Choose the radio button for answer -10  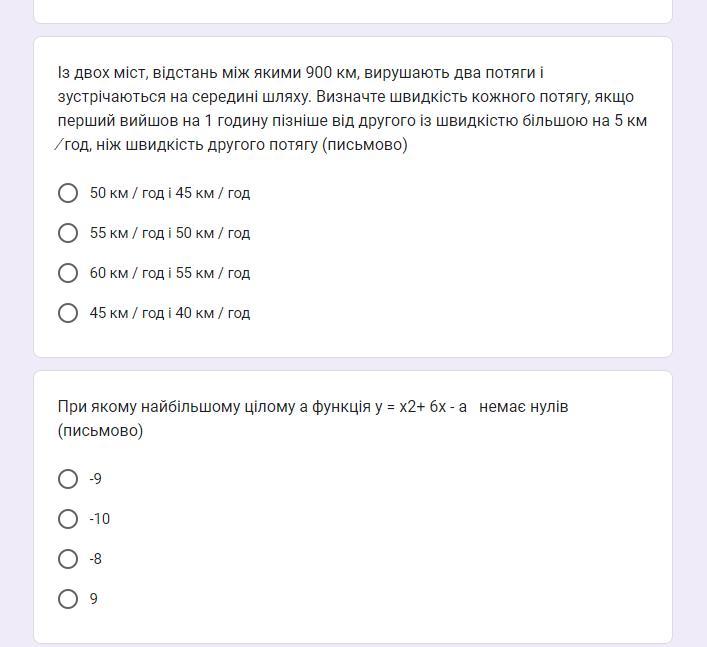point(68,519)
